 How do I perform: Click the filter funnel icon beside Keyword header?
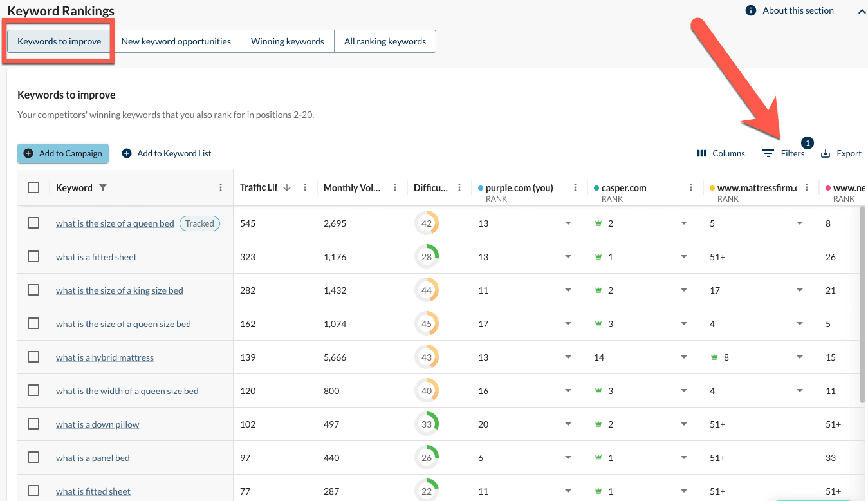coord(103,188)
